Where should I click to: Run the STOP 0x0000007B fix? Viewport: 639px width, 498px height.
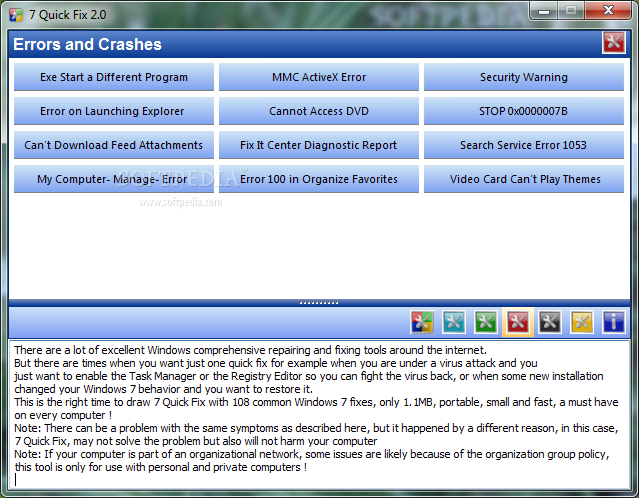click(x=524, y=111)
